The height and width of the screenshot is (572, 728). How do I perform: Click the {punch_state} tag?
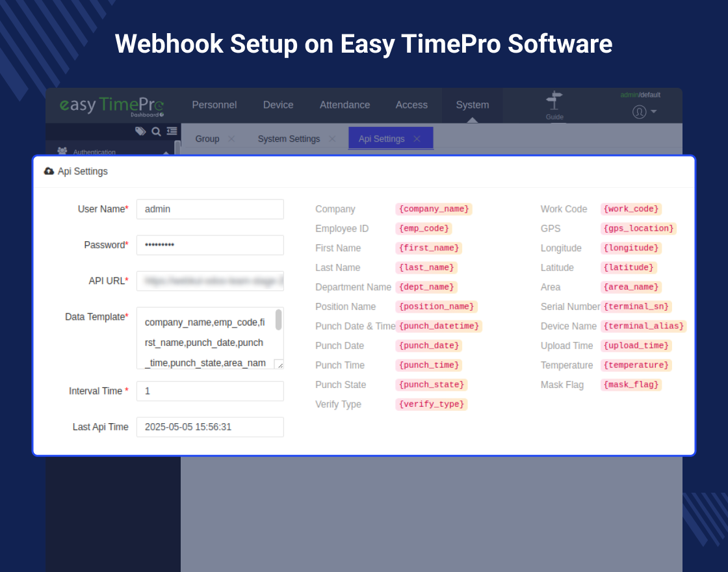pyautogui.click(x=432, y=384)
